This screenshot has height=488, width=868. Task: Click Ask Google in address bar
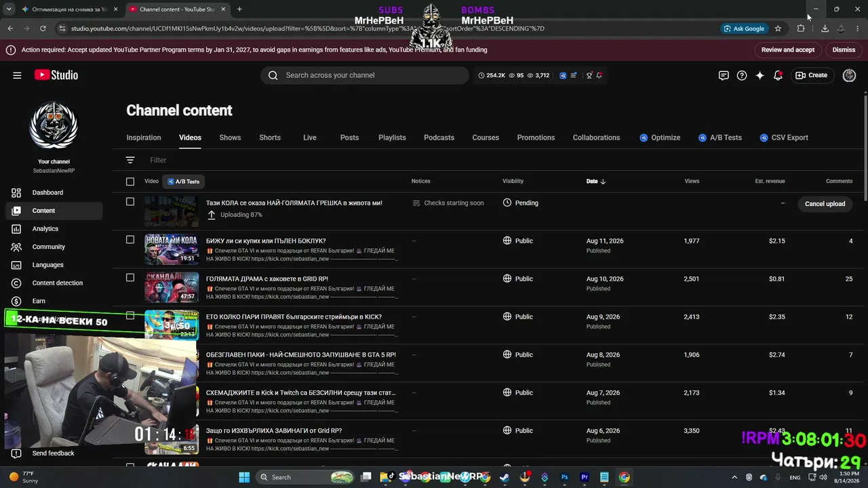click(x=744, y=28)
